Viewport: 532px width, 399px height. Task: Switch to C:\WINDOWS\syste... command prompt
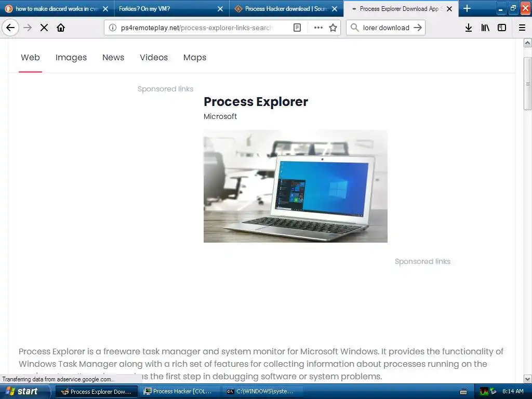[x=262, y=392]
